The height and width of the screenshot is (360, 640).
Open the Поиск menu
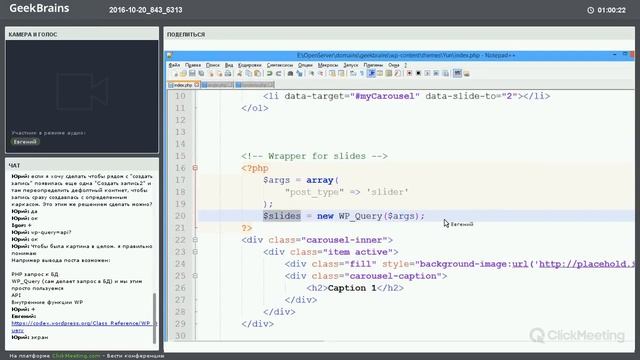pos(213,65)
